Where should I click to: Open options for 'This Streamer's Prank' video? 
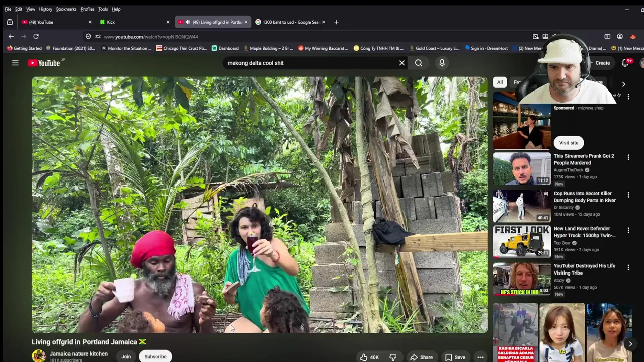pos(628,157)
